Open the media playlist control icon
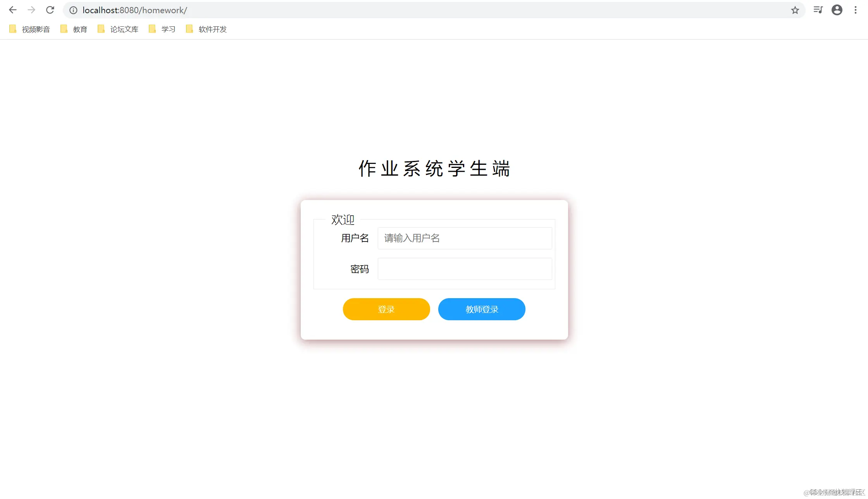The width and height of the screenshot is (868, 499). click(818, 10)
